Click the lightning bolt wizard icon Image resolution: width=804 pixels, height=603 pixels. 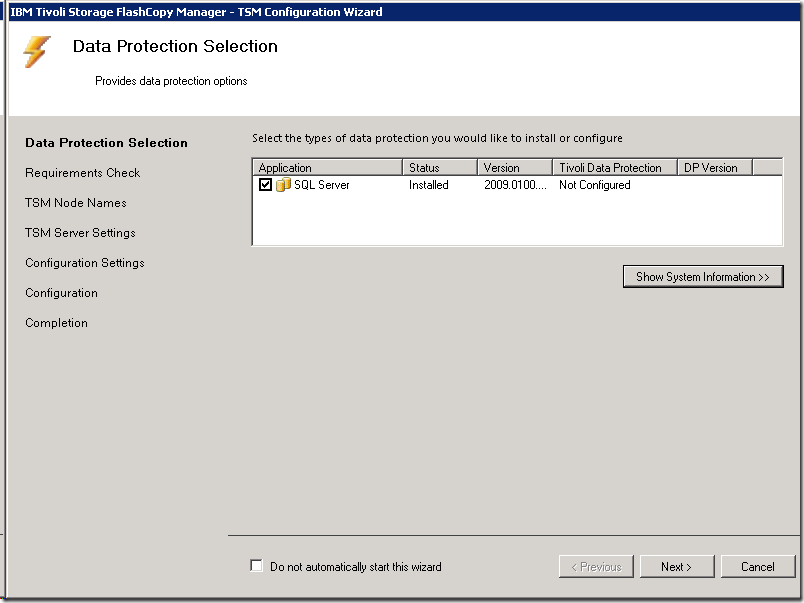coord(37,52)
